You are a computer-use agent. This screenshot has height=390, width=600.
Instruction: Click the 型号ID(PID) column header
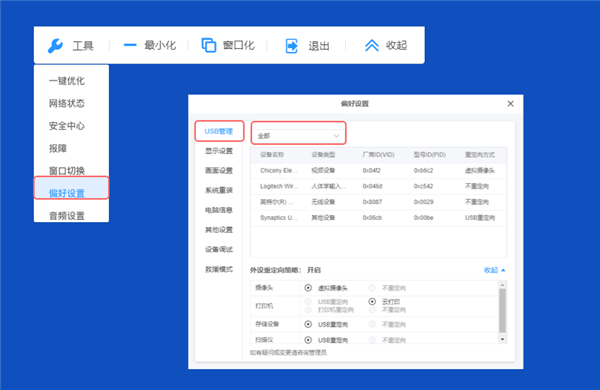click(x=430, y=155)
